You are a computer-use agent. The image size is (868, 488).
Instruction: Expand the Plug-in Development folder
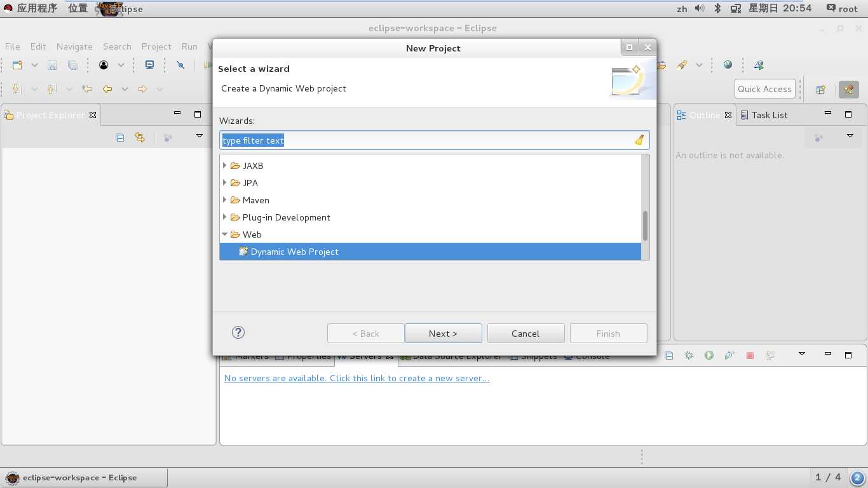pos(224,217)
